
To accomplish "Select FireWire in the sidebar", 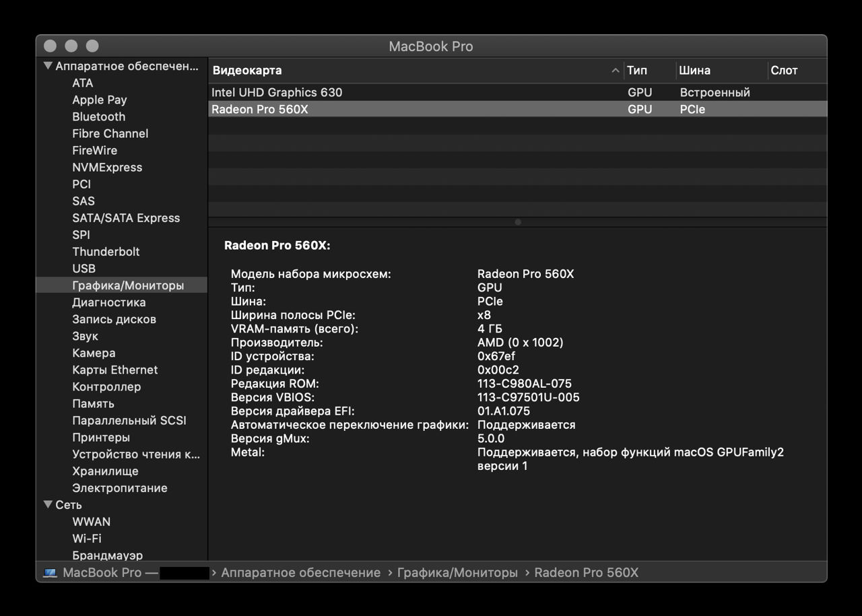I will point(95,150).
